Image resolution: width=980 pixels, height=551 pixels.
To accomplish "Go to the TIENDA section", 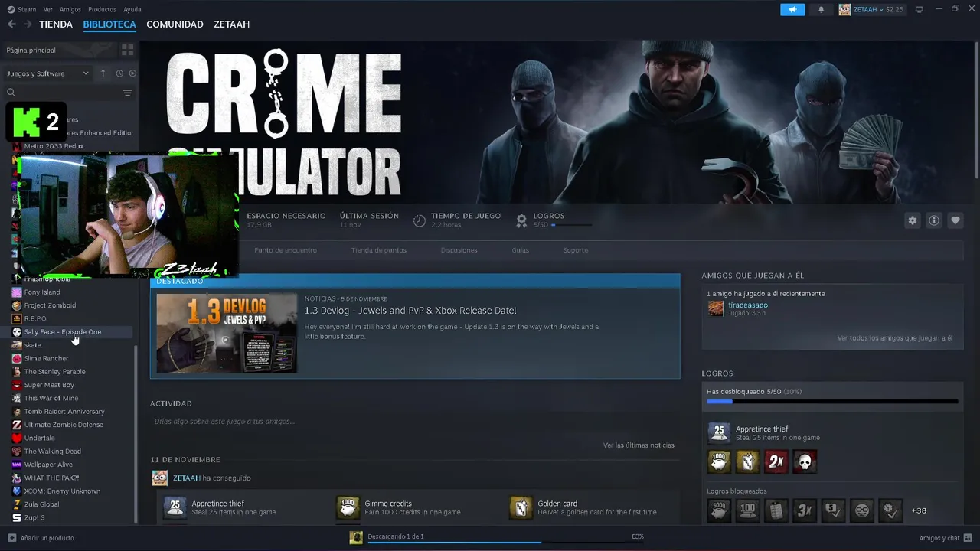I will [x=56, y=24].
